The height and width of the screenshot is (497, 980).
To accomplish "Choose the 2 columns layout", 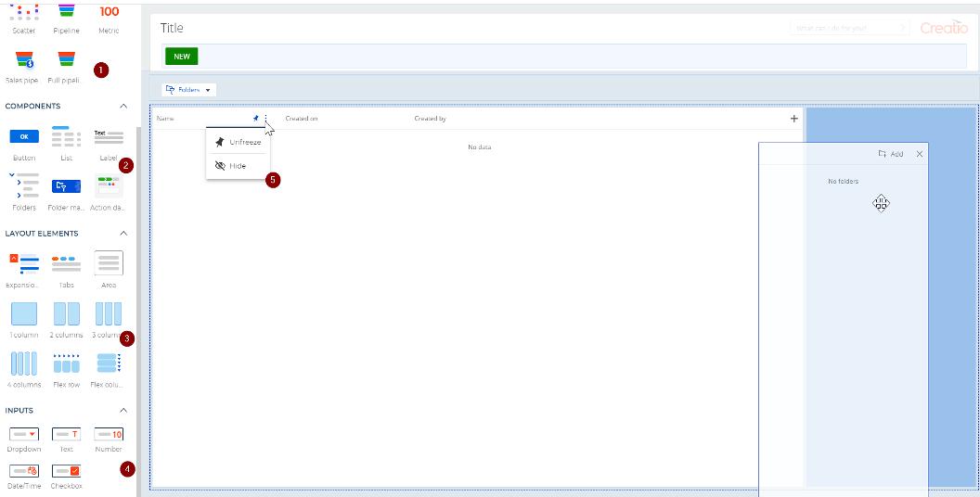I will click(x=66, y=320).
